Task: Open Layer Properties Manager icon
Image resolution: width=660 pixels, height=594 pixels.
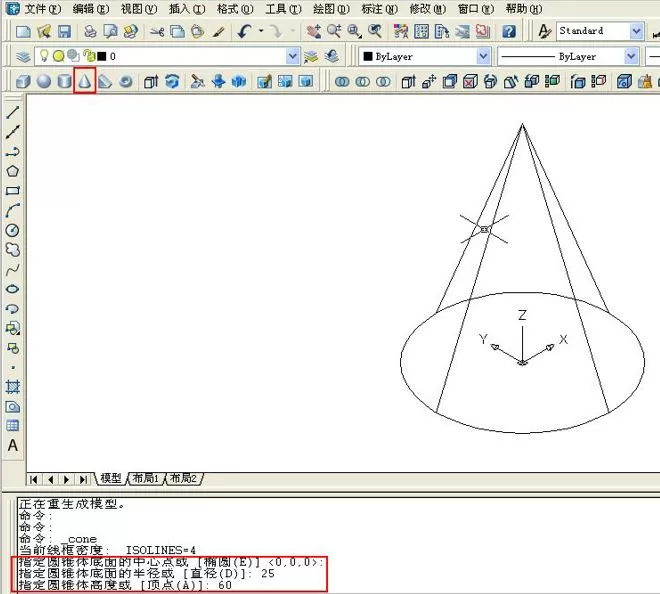Action: (23, 56)
